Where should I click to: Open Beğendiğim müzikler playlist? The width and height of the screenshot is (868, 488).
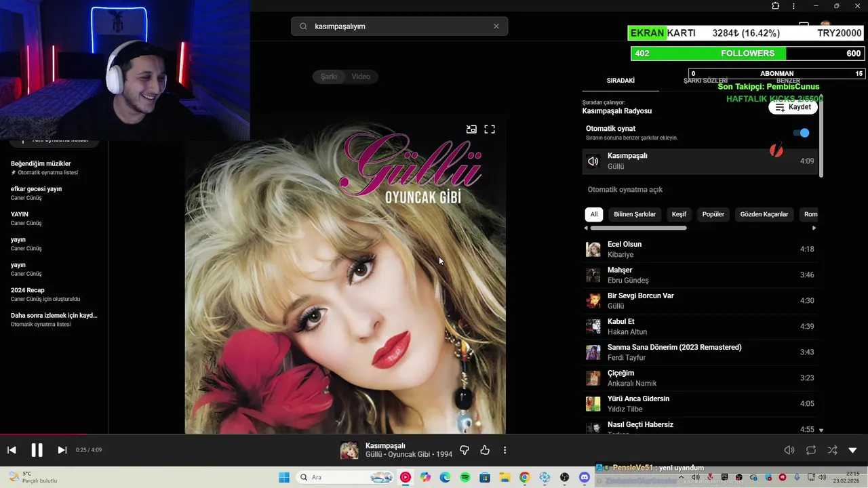click(x=54, y=167)
